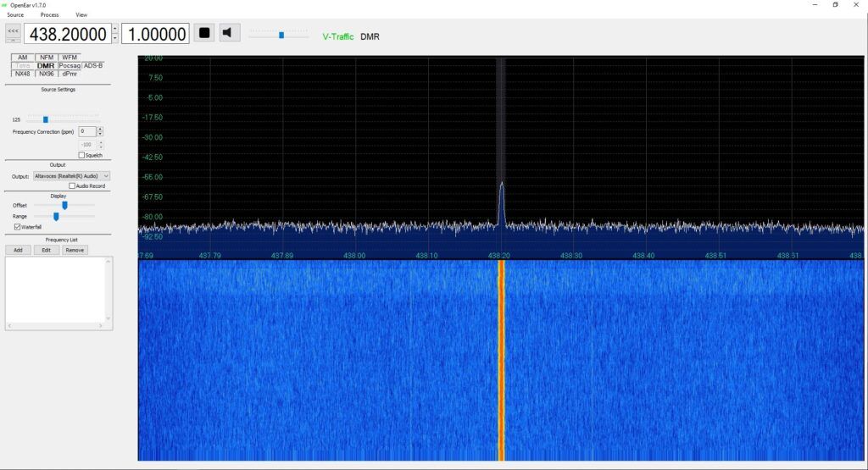Image resolution: width=868 pixels, height=470 pixels.
Task: Open the Process menu
Action: (49, 15)
